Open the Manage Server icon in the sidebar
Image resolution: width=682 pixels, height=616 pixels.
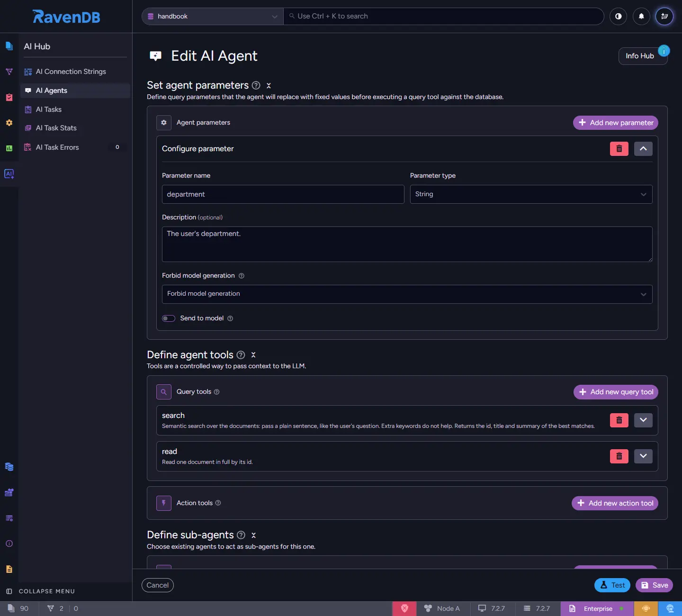[x=9, y=492]
